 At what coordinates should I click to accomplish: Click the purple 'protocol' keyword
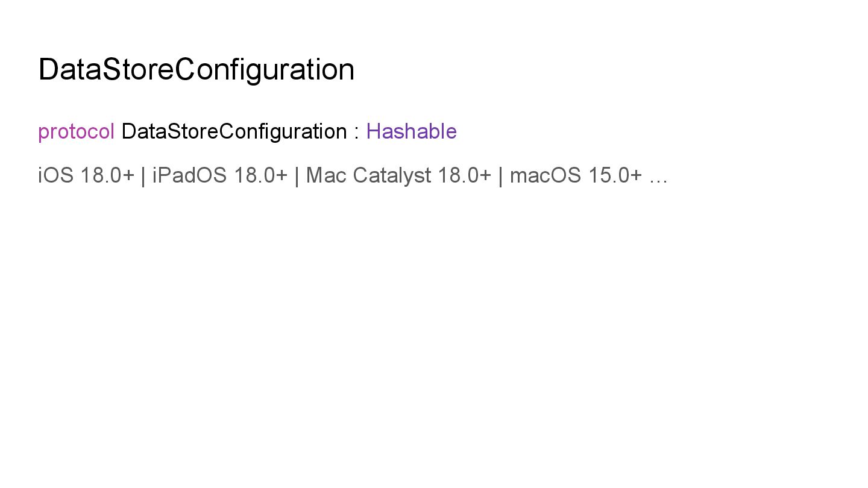(76, 131)
